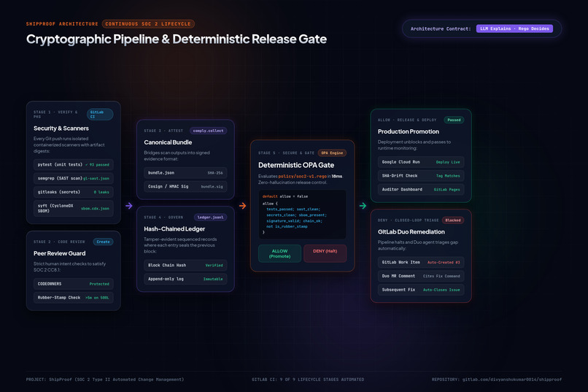Click the GitLab Duo Remediation heading

click(x=411, y=232)
